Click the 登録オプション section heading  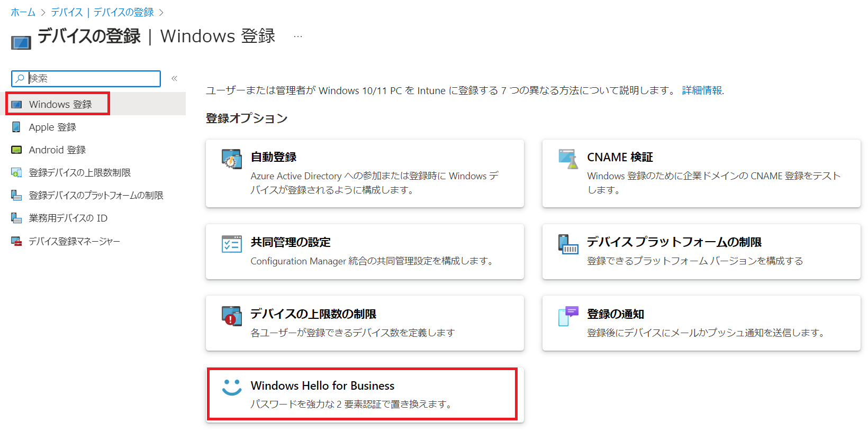pyautogui.click(x=247, y=118)
